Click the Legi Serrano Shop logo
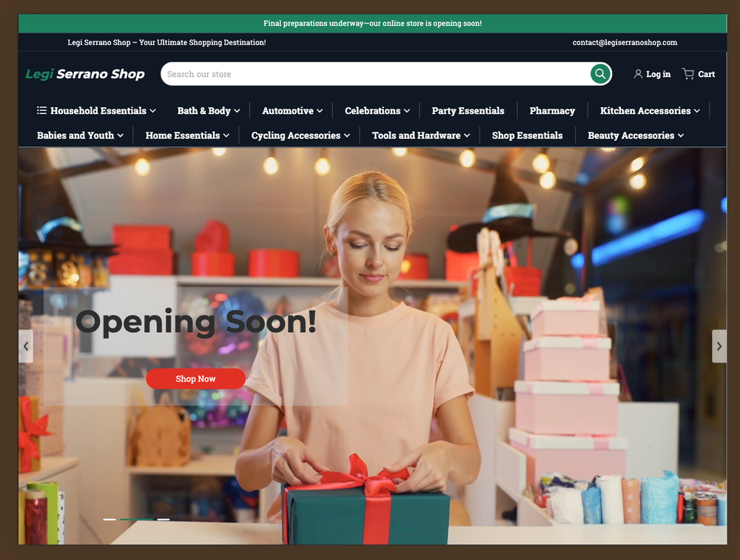Screen dimensions: 740x560 tap(85, 74)
